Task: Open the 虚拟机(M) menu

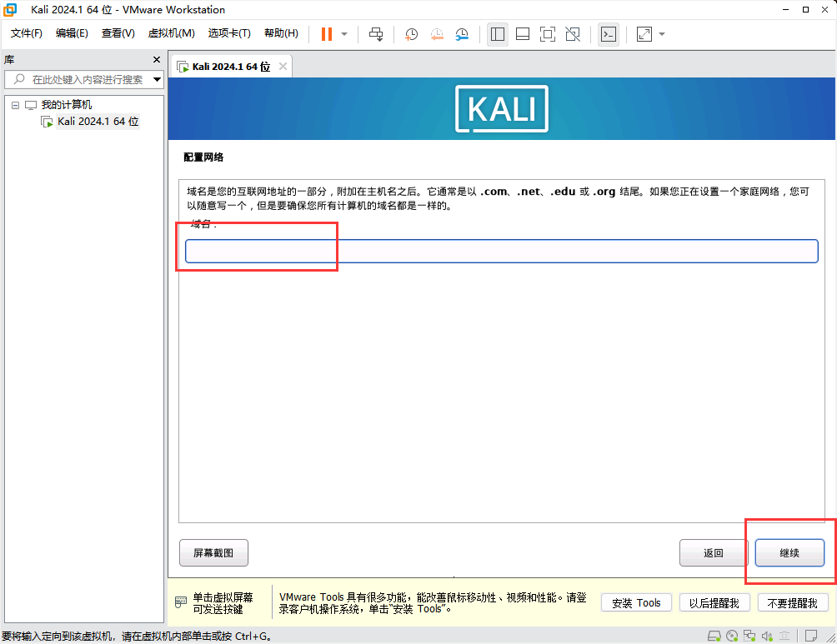Action: coord(171,33)
